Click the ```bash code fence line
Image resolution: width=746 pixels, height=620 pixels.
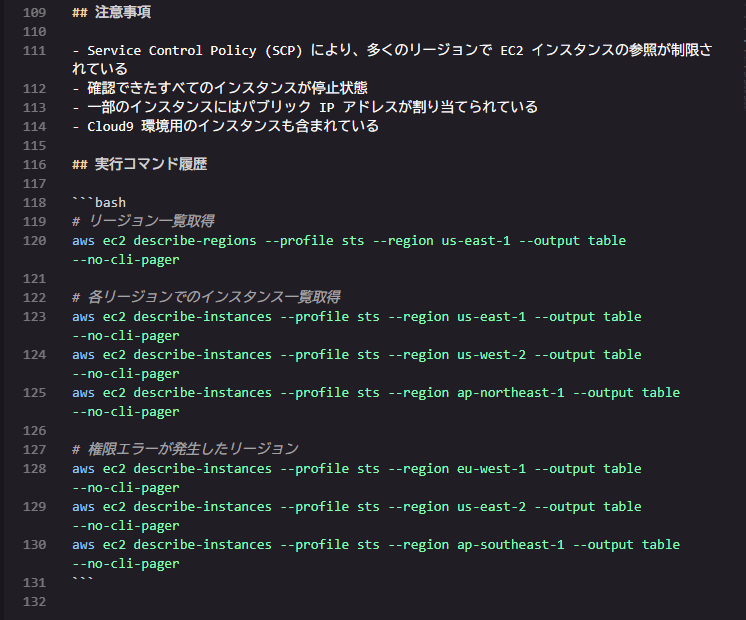[x=99, y=203]
